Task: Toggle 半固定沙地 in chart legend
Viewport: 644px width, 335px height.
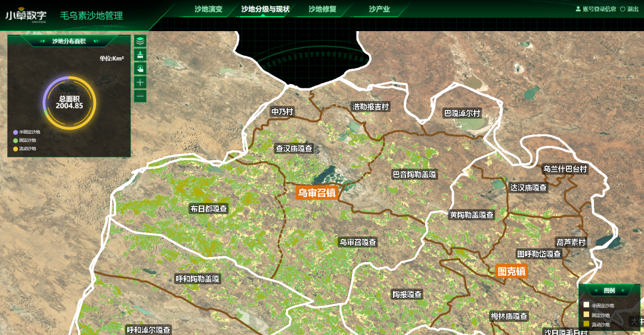Action: pos(27,132)
